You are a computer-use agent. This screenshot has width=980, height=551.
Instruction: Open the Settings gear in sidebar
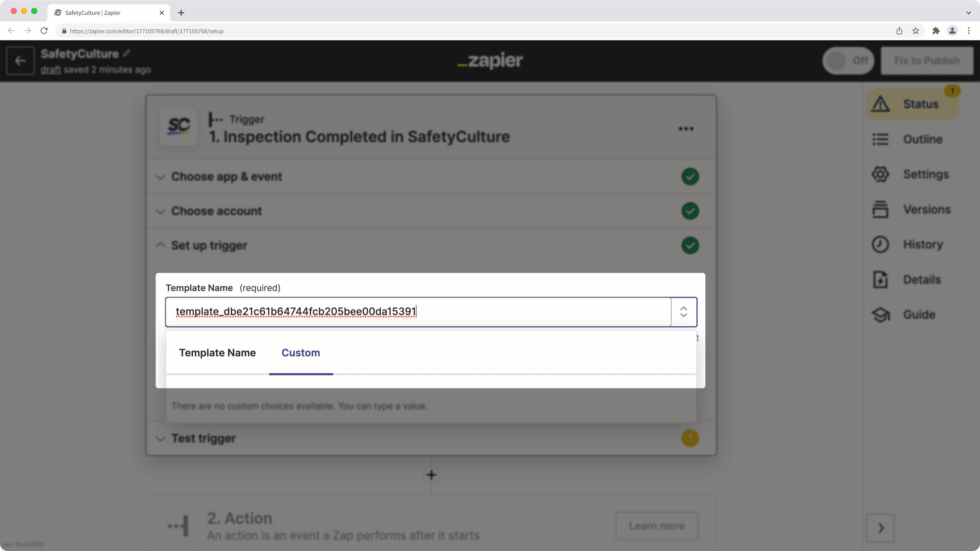880,174
